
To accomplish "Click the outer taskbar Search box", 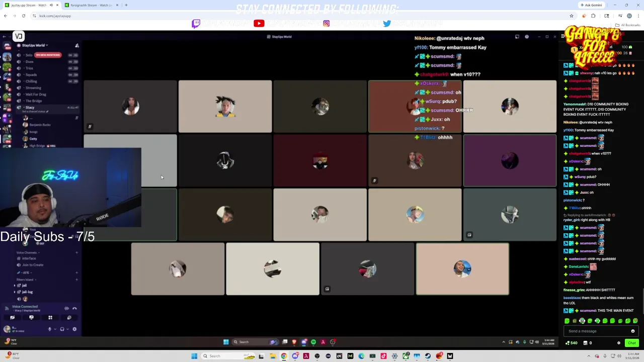I will tap(229, 356).
